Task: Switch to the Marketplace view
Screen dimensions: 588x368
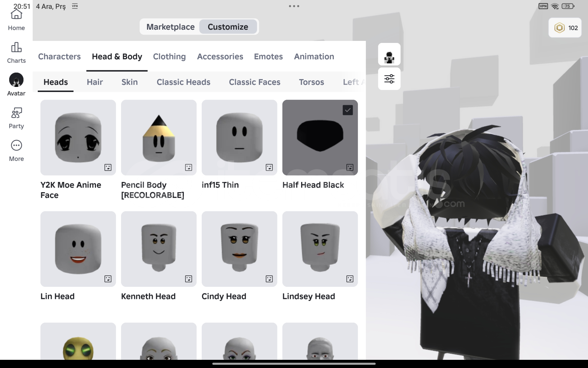Action: pos(170,27)
